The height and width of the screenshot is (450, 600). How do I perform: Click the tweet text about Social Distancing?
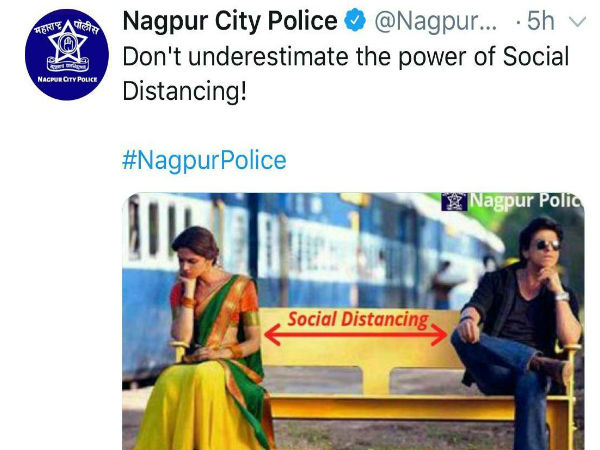tap(346, 73)
